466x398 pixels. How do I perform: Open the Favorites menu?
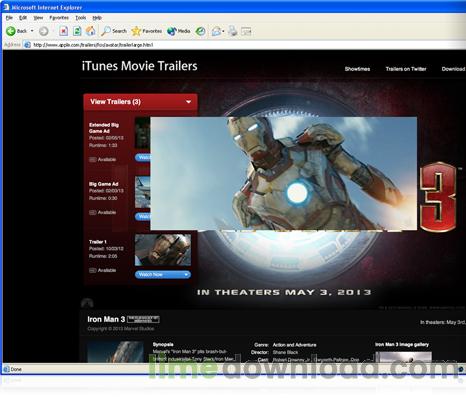59,18
